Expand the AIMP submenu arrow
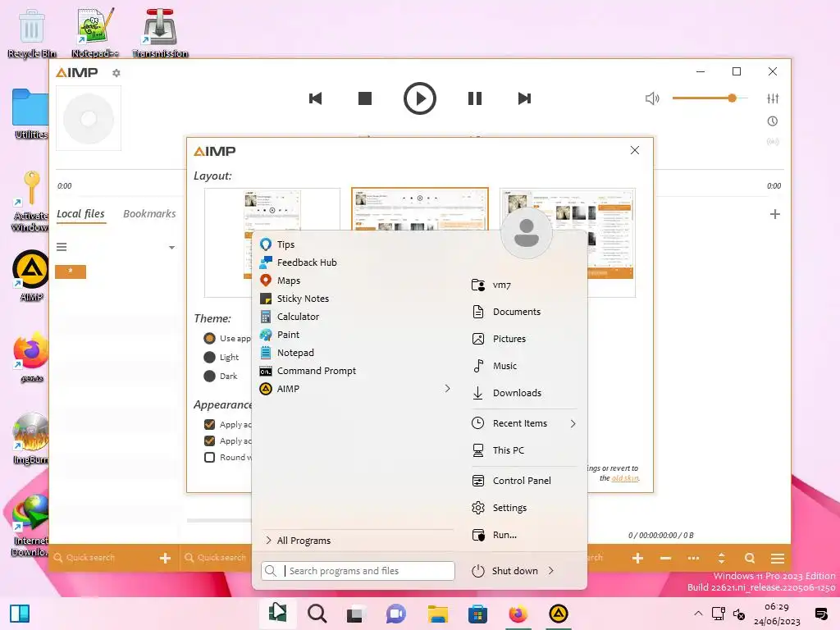Viewport: 840px width, 630px height. pos(447,388)
